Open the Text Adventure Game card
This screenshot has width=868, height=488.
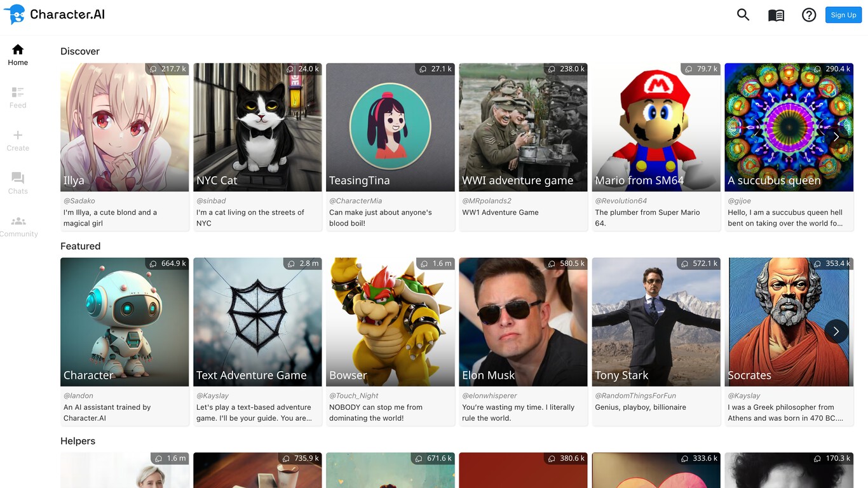click(257, 322)
